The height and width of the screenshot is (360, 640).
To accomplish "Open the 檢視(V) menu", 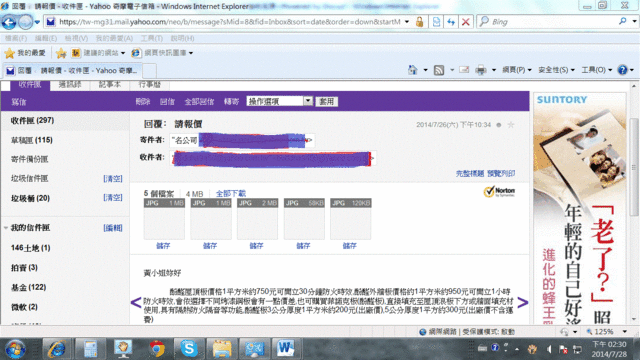I will pos(76,38).
